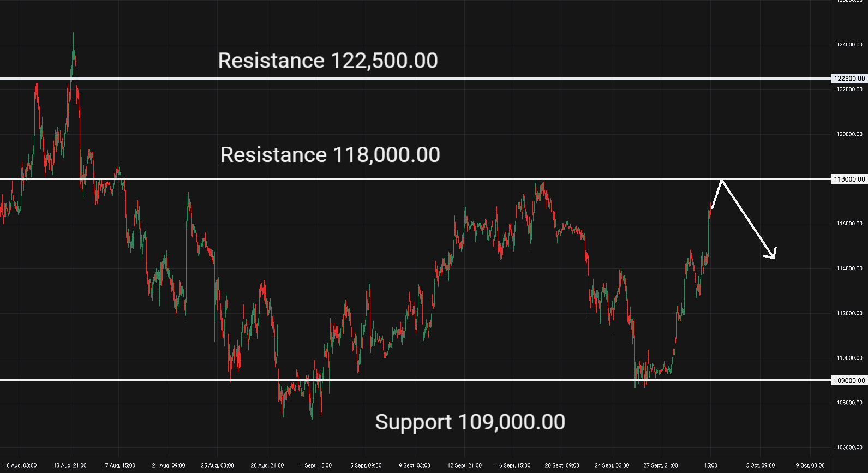Image resolution: width=868 pixels, height=473 pixels.
Task: Click the 10 Aug, 03:00 time label
Action: (x=20, y=465)
